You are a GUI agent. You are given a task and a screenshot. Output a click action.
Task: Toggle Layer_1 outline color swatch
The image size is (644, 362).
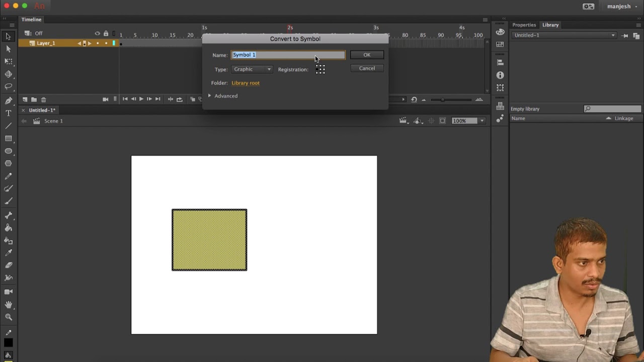[114, 43]
